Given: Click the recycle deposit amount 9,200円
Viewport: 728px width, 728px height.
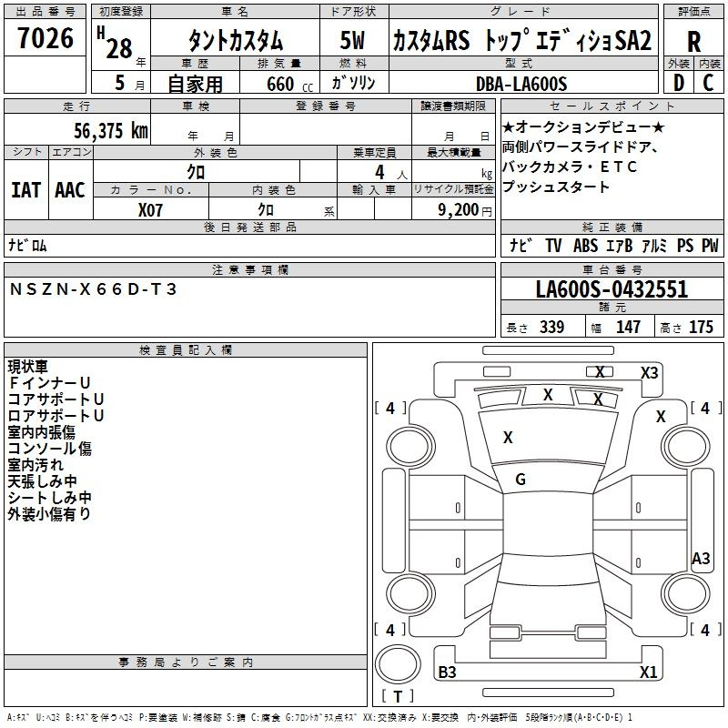Looking at the screenshot, I should [x=464, y=209].
